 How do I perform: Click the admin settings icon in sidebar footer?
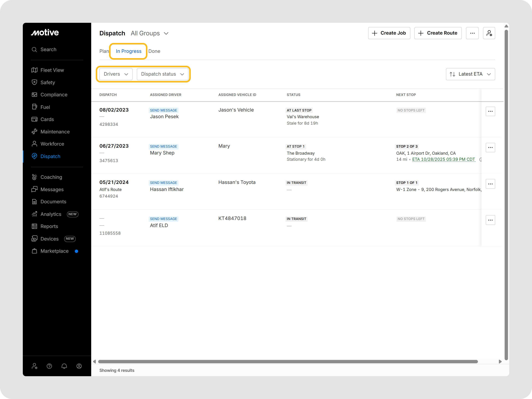[x=34, y=366]
